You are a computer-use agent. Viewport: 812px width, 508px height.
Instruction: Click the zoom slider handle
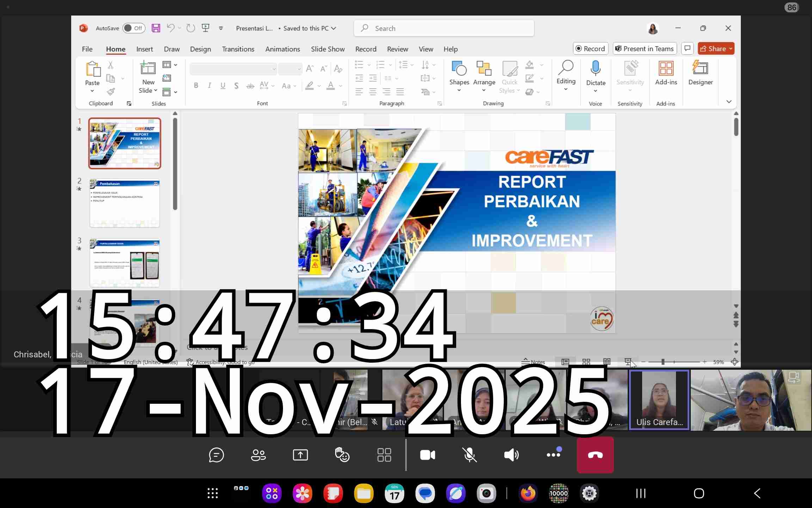tap(663, 362)
